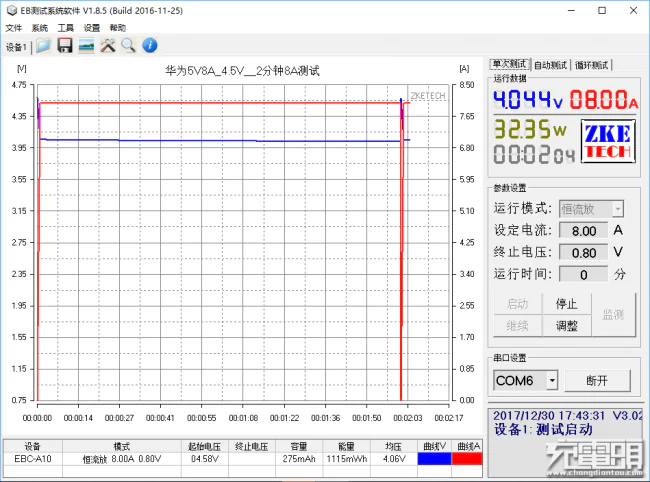This screenshot has width=650, height=482.
Task: Select the 04.58V start voltage cell
Action: point(204,459)
